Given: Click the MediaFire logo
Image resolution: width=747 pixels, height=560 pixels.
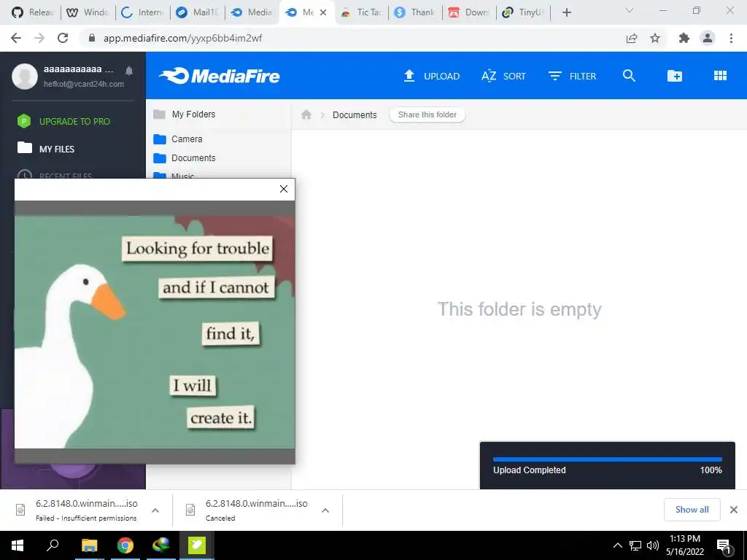Looking at the screenshot, I should (219, 76).
